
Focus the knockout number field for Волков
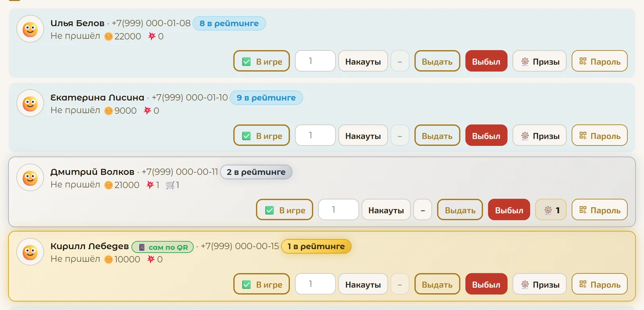pos(339,210)
